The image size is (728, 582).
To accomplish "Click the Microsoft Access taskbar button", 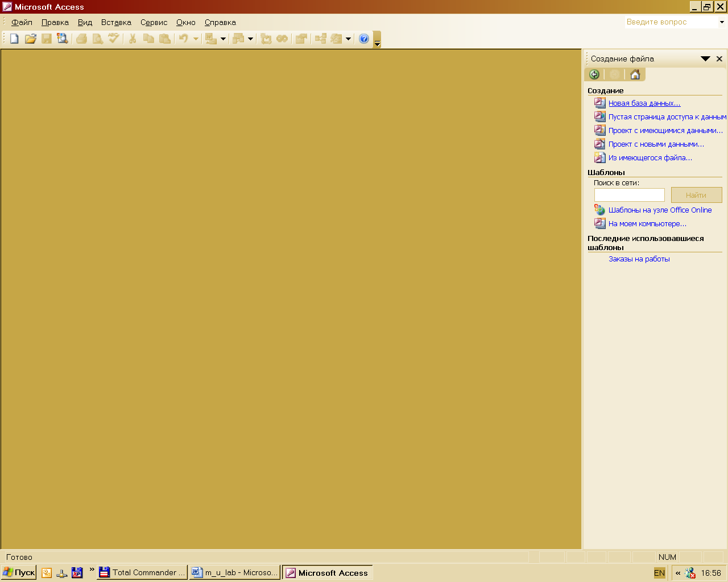I will pos(328,572).
